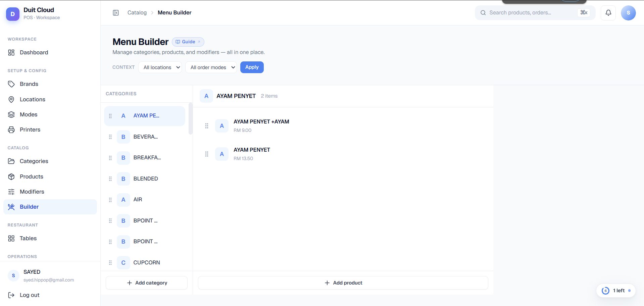Toggle the sidebar panel icon
The width and height of the screenshot is (644, 306).
pos(116,13)
